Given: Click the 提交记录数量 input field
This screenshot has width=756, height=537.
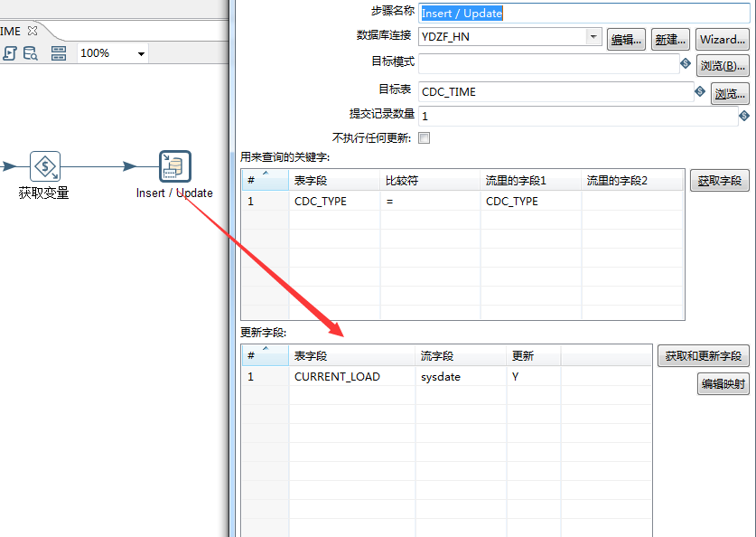Looking at the screenshot, I should pyautogui.click(x=578, y=116).
